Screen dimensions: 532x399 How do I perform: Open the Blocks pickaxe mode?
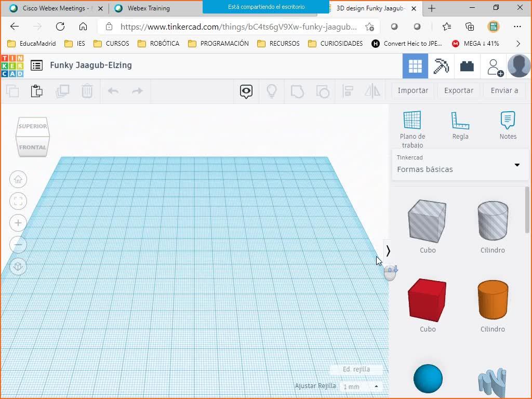pos(441,66)
